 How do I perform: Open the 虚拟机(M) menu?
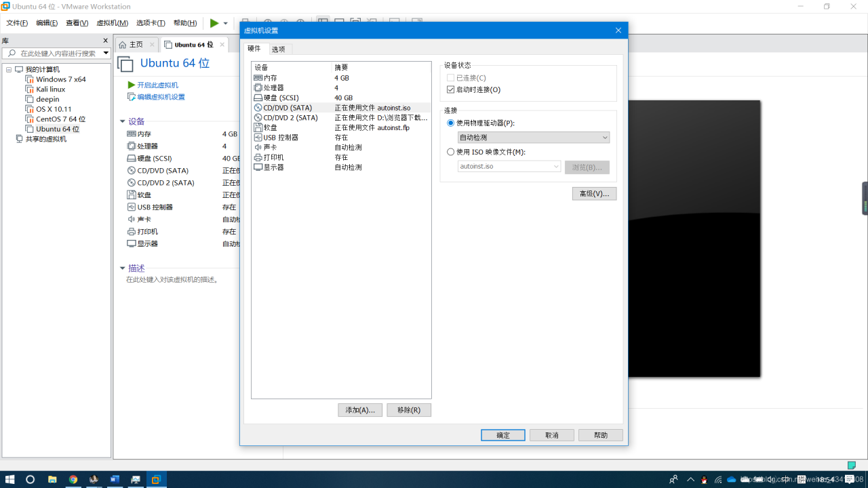coord(112,23)
